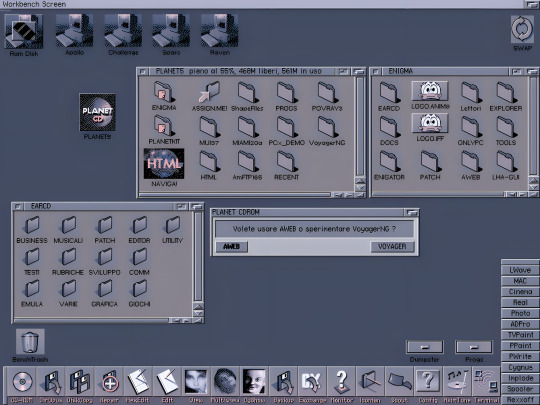Launch the Repair tool from dock

tap(109, 382)
